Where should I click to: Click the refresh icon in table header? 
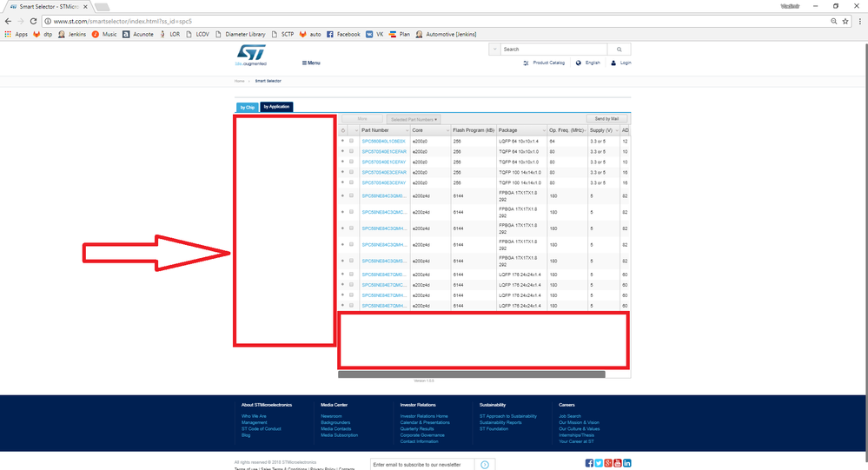tap(343, 130)
